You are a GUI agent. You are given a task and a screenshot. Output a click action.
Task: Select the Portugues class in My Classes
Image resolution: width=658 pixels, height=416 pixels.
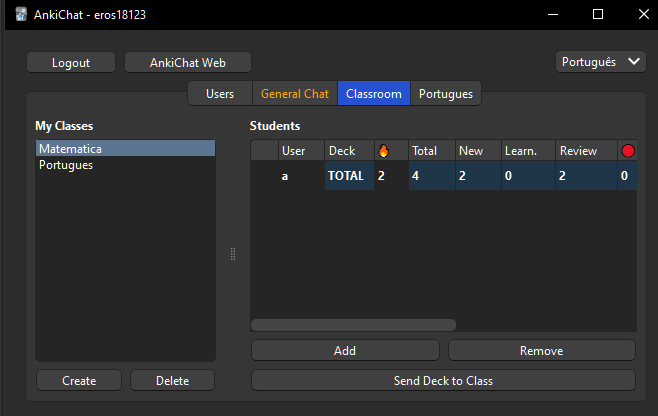[125, 165]
